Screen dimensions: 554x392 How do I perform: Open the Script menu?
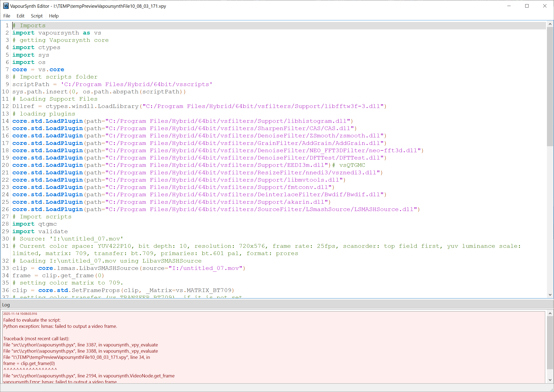click(37, 16)
